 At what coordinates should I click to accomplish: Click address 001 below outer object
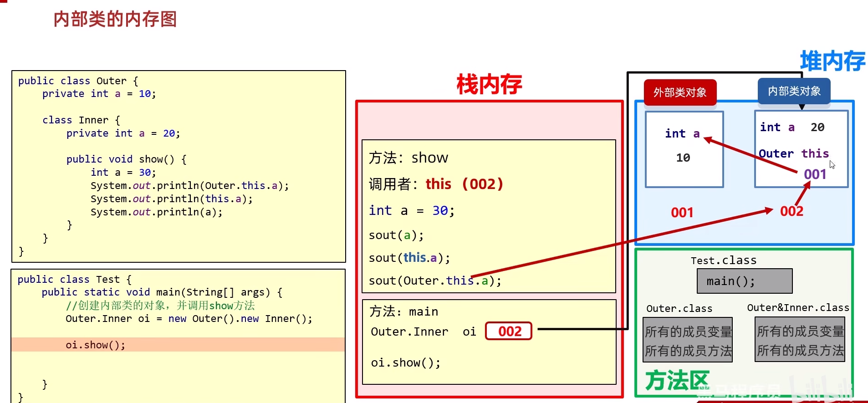[x=682, y=213]
